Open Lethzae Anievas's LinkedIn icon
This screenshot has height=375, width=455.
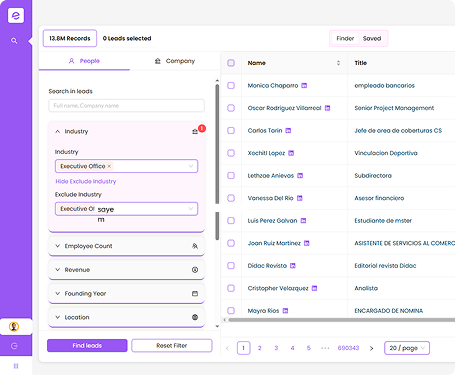pyautogui.click(x=300, y=176)
